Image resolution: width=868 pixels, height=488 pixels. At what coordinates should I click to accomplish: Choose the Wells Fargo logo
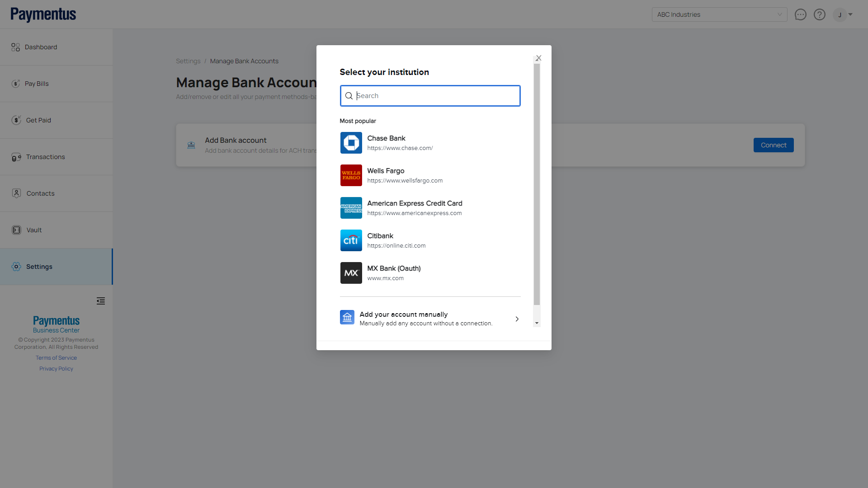(x=351, y=175)
